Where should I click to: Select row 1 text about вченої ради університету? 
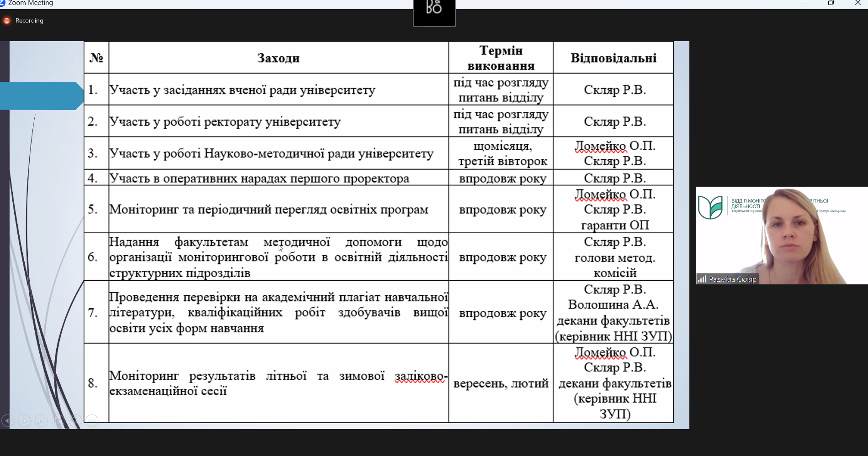[x=243, y=90]
